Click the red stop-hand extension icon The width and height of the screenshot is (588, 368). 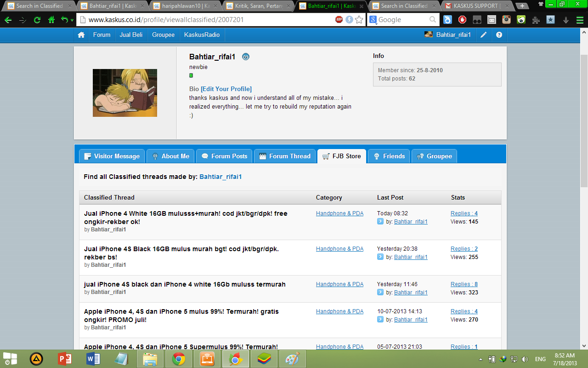tap(462, 20)
